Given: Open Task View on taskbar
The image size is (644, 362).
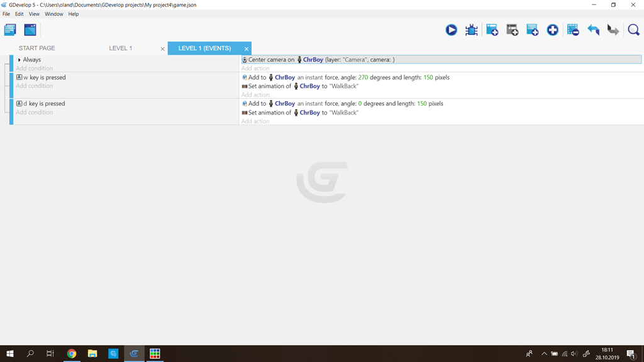Looking at the screenshot, I should [50, 353].
